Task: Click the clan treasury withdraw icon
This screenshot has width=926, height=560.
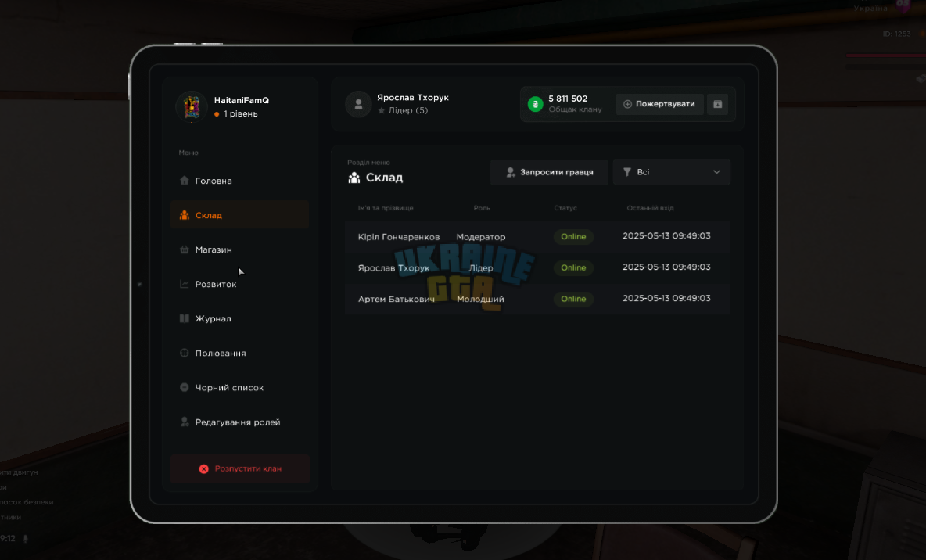Action: [717, 104]
